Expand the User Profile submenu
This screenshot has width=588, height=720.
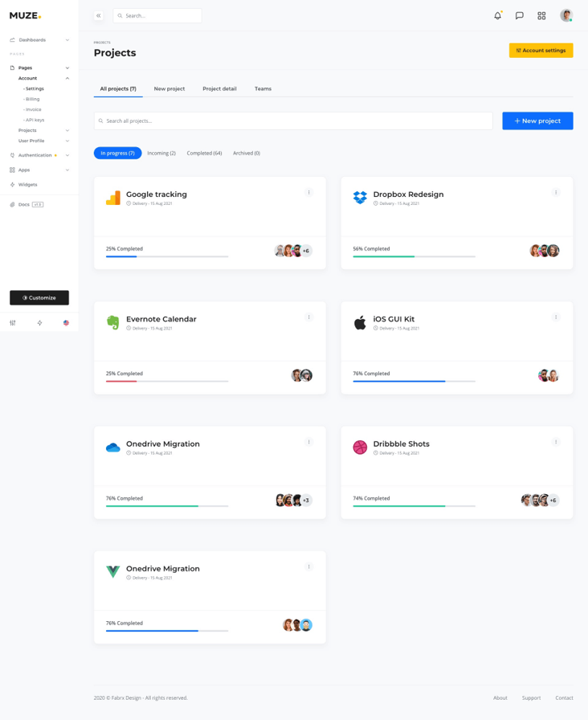[x=43, y=141]
